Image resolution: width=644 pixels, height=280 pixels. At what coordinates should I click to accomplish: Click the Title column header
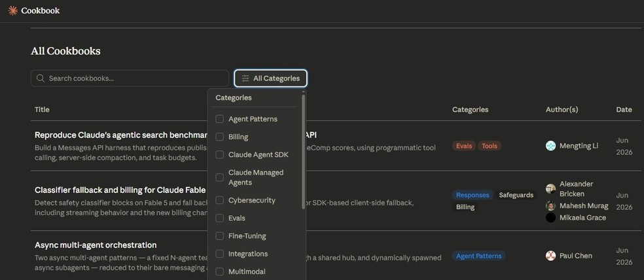42,110
